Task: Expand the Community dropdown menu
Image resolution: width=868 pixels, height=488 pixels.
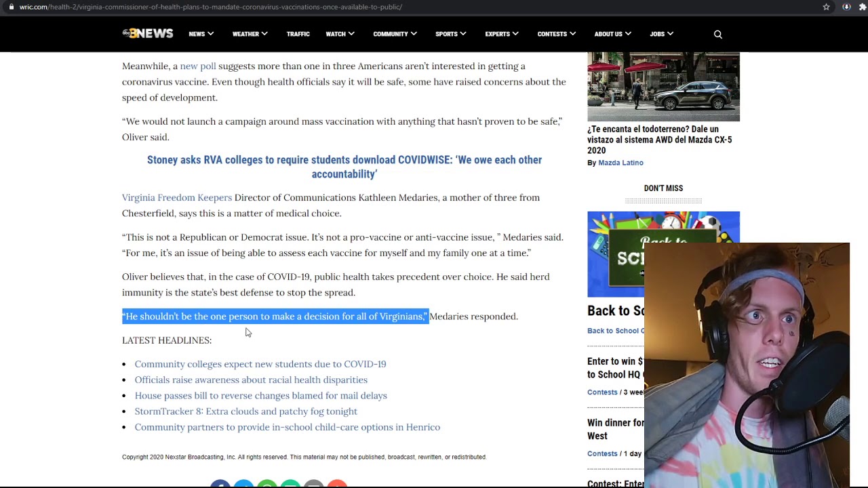Action: [395, 34]
